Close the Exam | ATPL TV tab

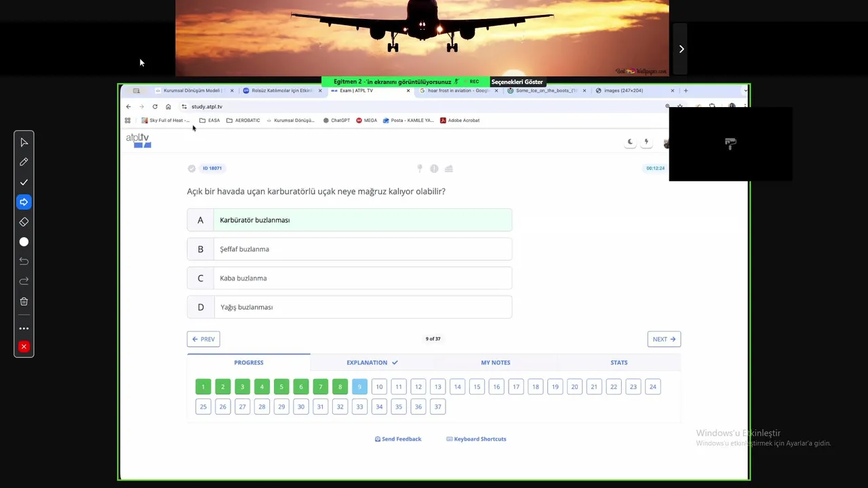pos(408,90)
